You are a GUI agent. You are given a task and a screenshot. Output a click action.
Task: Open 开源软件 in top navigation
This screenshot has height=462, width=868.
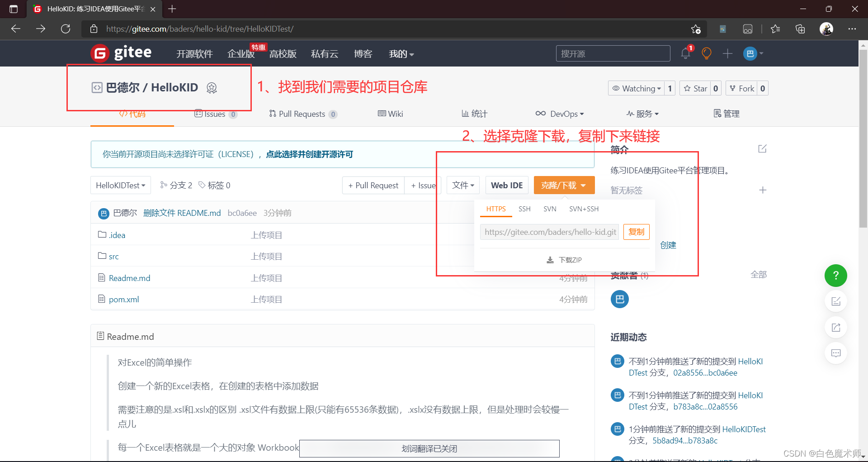point(194,54)
